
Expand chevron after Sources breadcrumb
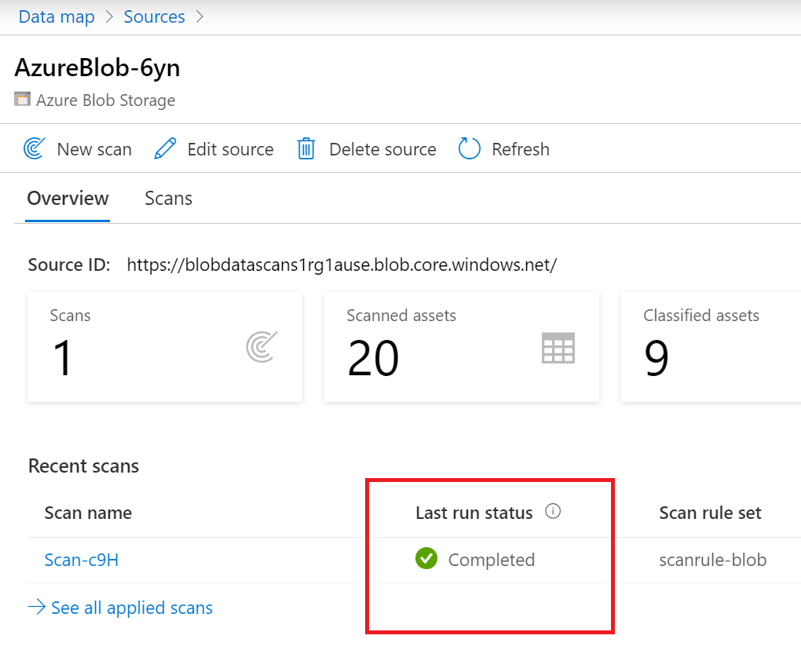coord(199,16)
